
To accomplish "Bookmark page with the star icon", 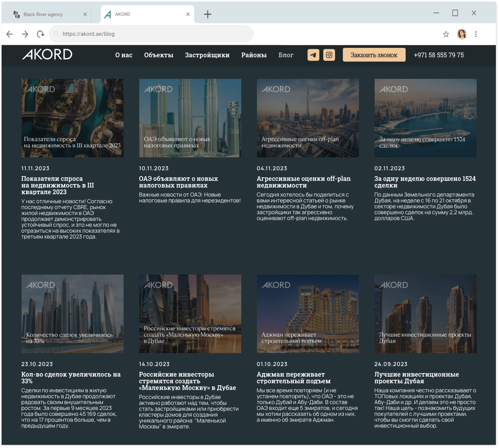I will (x=446, y=34).
